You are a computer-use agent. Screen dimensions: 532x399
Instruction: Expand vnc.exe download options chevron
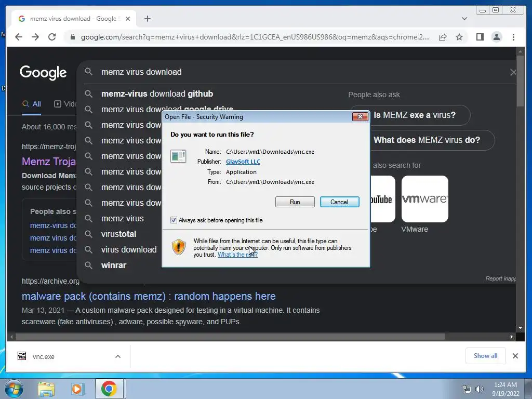[118, 356]
